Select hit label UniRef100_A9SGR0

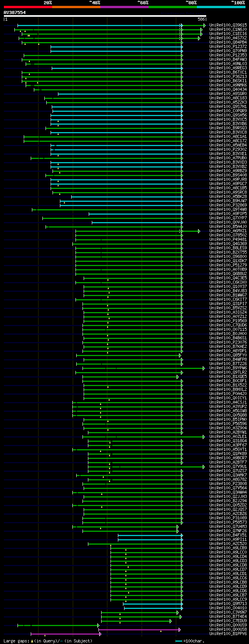(x=228, y=94)
